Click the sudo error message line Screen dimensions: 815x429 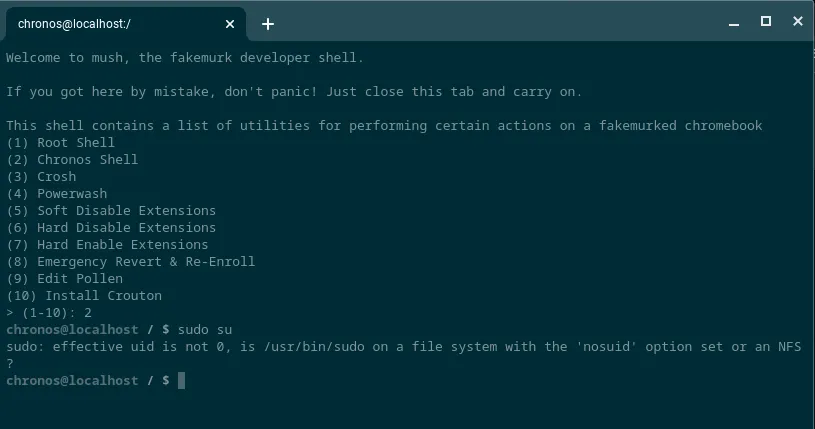pos(403,347)
